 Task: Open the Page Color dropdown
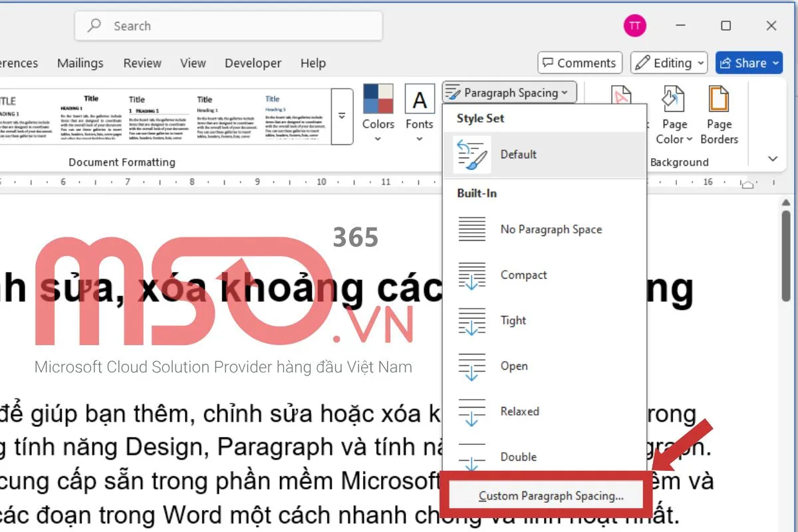pyautogui.click(x=674, y=132)
